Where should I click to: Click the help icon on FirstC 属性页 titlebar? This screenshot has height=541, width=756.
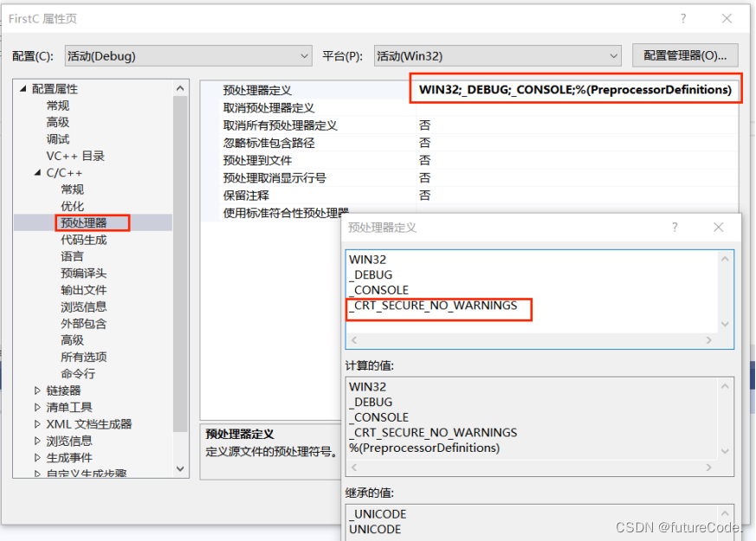click(683, 17)
